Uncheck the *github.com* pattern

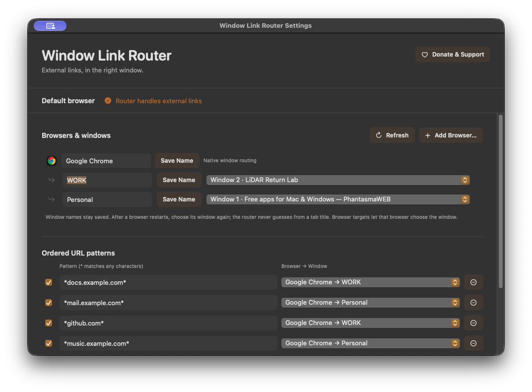(x=49, y=323)
